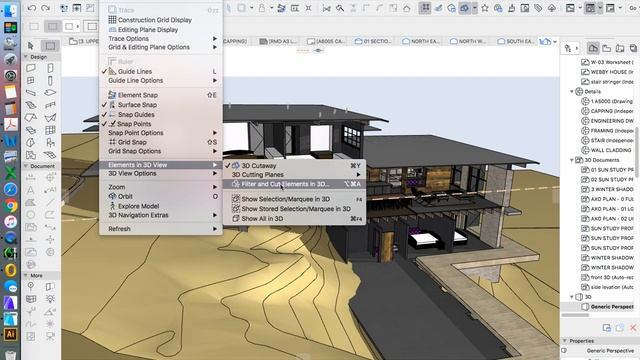
Task: Expand Guide Line Options submenu
Action: (x=161, y=80)
